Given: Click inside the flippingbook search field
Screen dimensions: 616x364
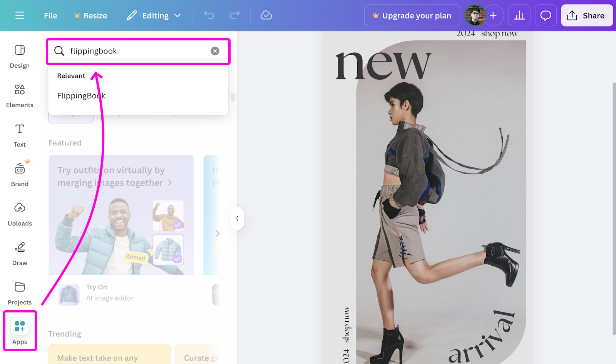Looking at the screenshot, I should (138, 51).
